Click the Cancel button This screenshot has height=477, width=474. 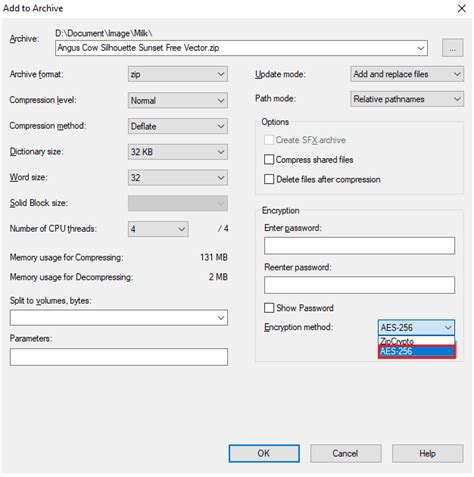[345, 453]
